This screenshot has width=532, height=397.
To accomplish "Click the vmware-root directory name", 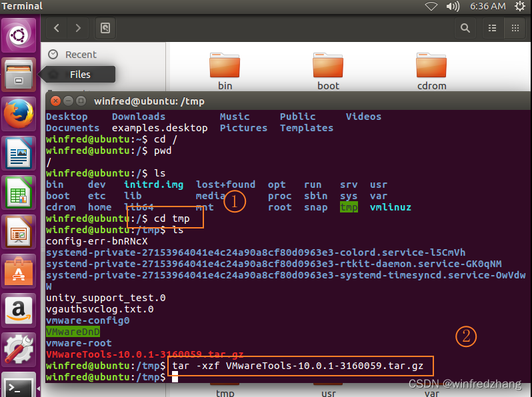I will click(79, 343).
